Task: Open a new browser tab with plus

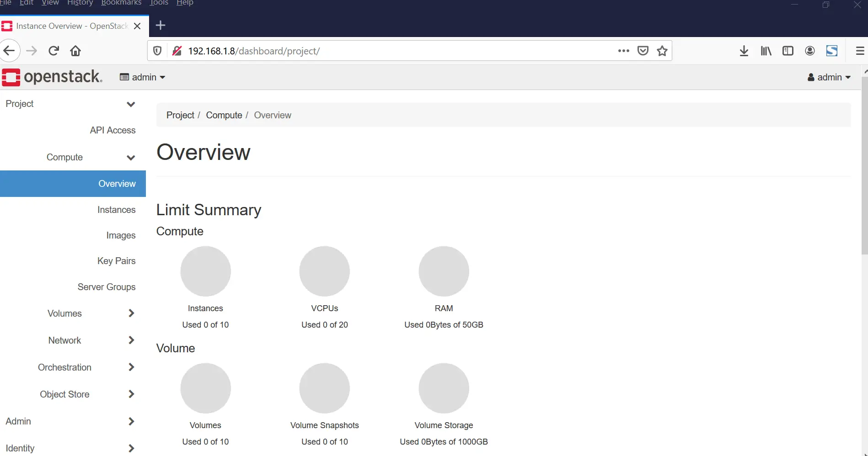Action: (161, 25)
